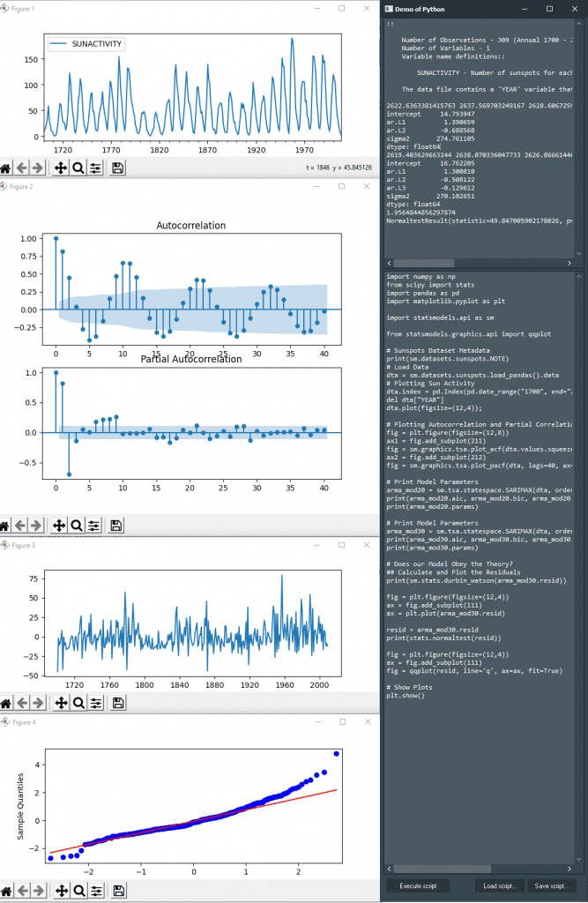Close the Figure 4 window
The image size is (588, 903).
click(368, 721)
